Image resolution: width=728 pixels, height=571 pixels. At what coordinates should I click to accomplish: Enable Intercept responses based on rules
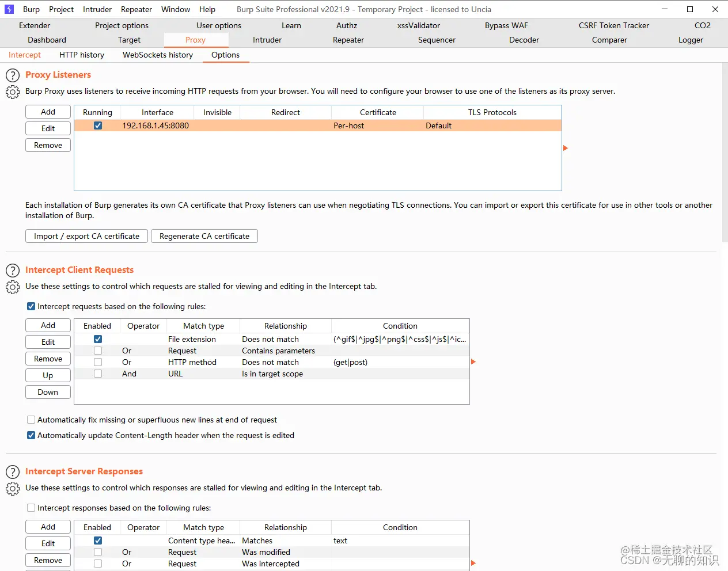tap(31, 508)
